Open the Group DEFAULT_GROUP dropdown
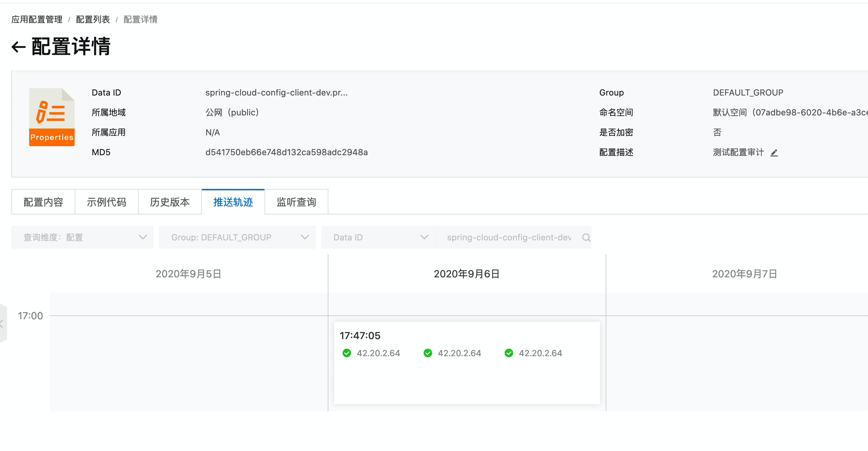This screenshot has width=868, height=451. [237, 237]
